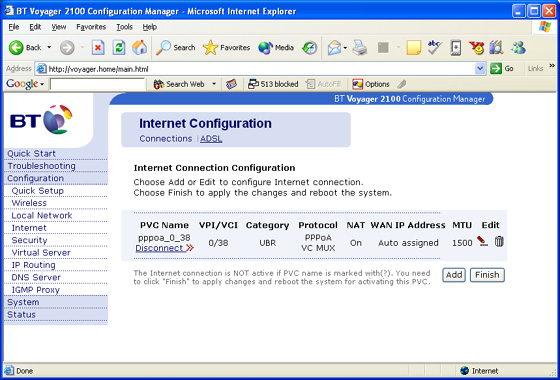Open the address bar dropdown arrow

(x=481, y=68)
